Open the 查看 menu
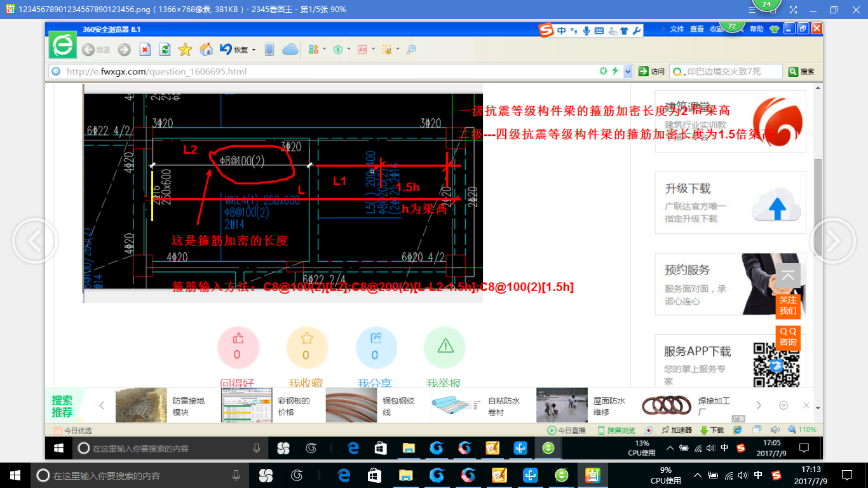Screen dimensions: 868x488 pyautogui.click(x=697, y=29)
